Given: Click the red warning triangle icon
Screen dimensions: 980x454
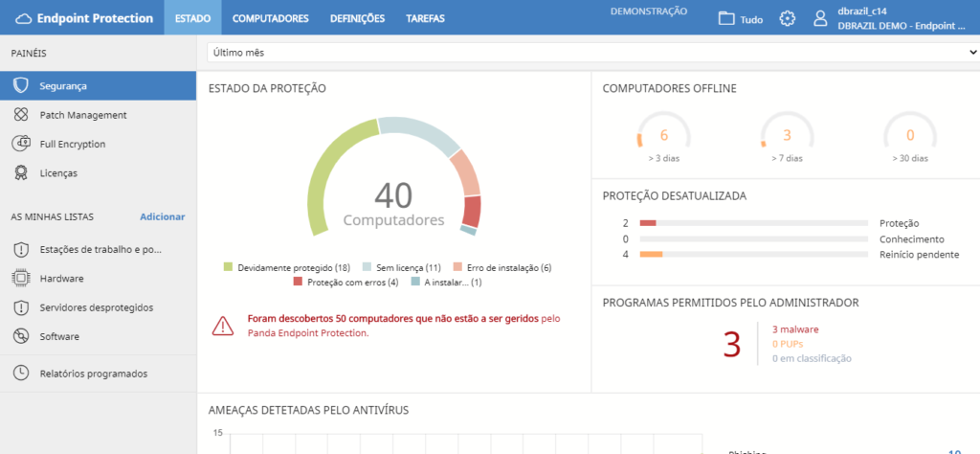Looking at the screenshot, I should click(x=222, y=326).
